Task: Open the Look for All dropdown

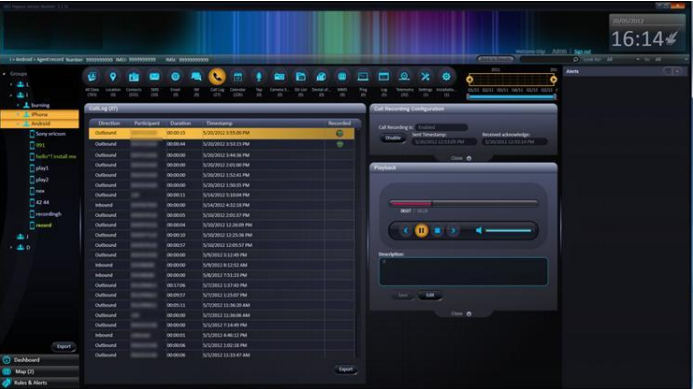Action: (x=623, y=59)
